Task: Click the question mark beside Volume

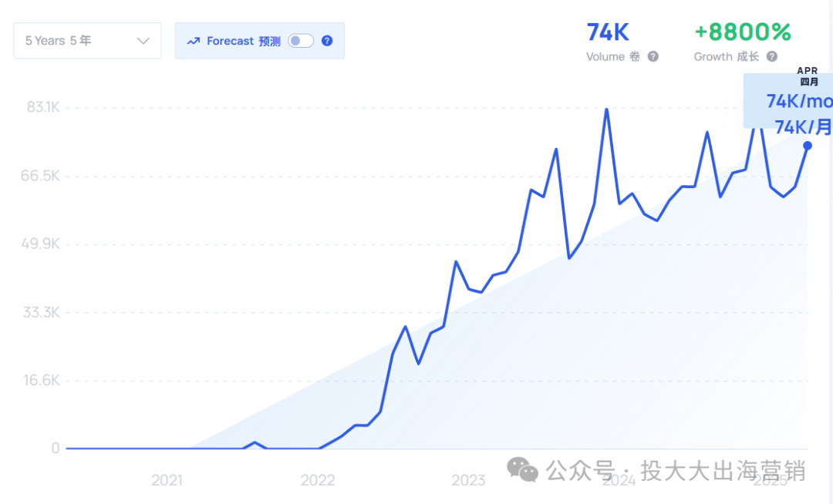Action: point(653,56)
